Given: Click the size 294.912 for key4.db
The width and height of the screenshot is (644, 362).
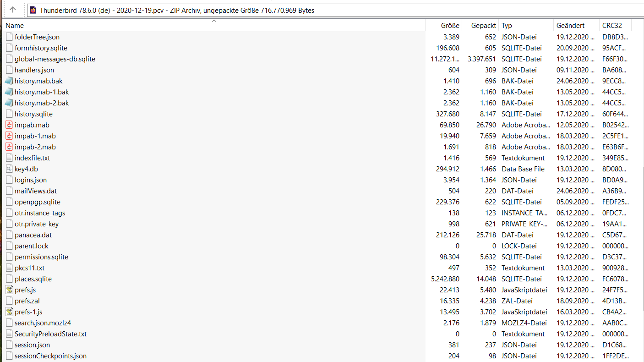Looking at the screenshot, I should coord(448,169).
